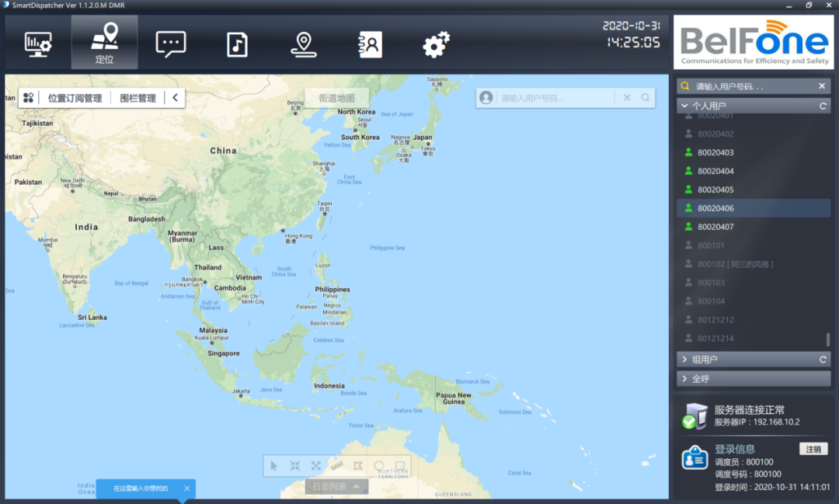Select user 80020404 in the list

click(x=754, y=171)
